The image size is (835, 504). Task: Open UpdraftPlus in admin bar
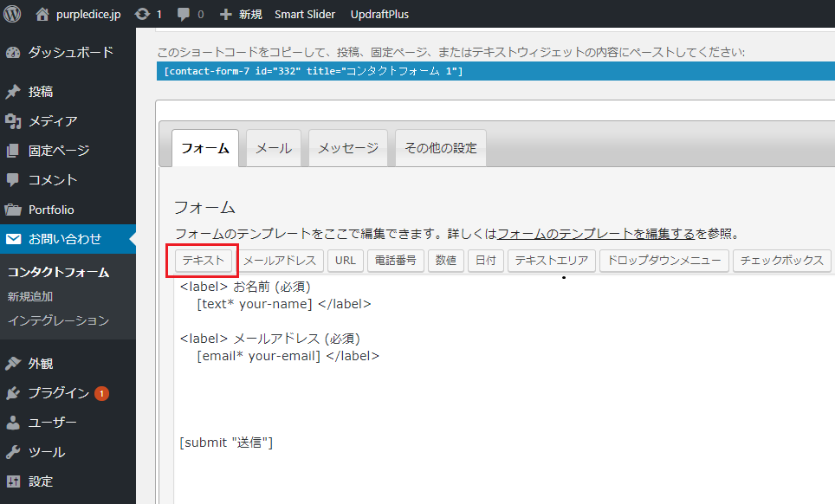point(379,15)
